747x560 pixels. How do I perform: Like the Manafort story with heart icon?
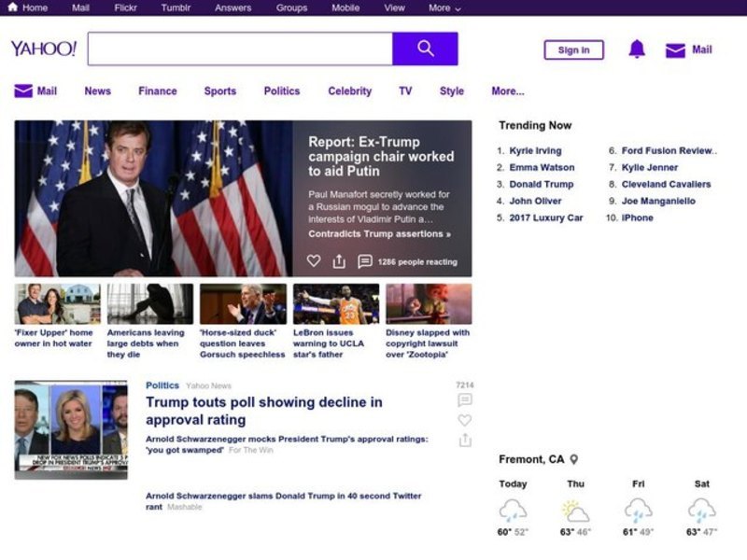click(x=314, y=261)
